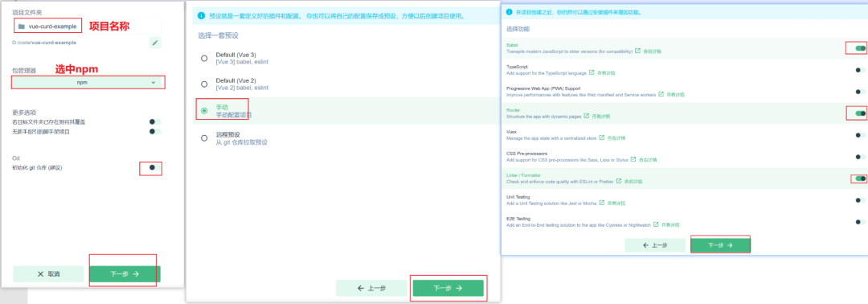Image resolution: width=868 pixels, height=304 pixels.
Task: Open the npm package manager dropdown
Action: click(x=88, y=83)
